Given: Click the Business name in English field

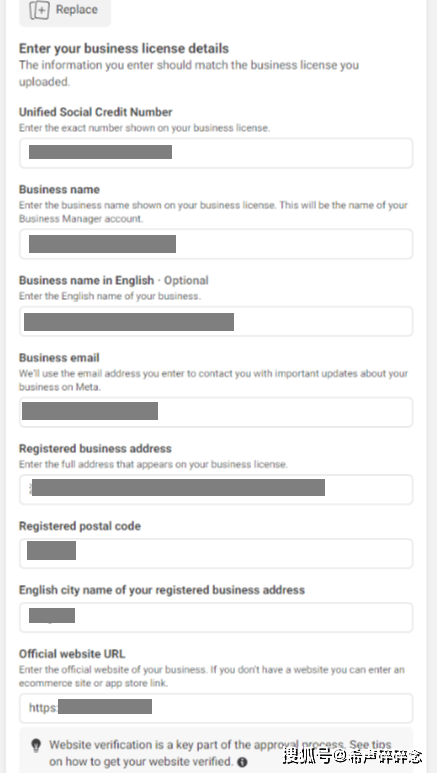Looking at the screenshot, I should click(x=216, y=321).
